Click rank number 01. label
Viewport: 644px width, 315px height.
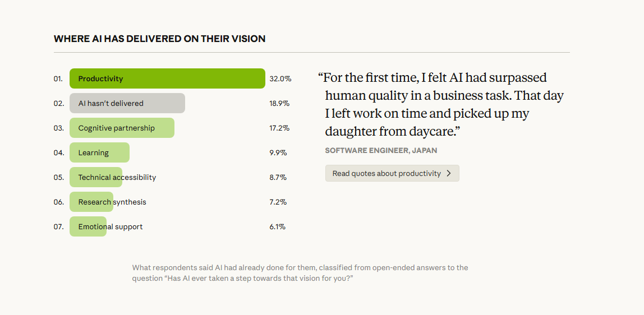58,78
